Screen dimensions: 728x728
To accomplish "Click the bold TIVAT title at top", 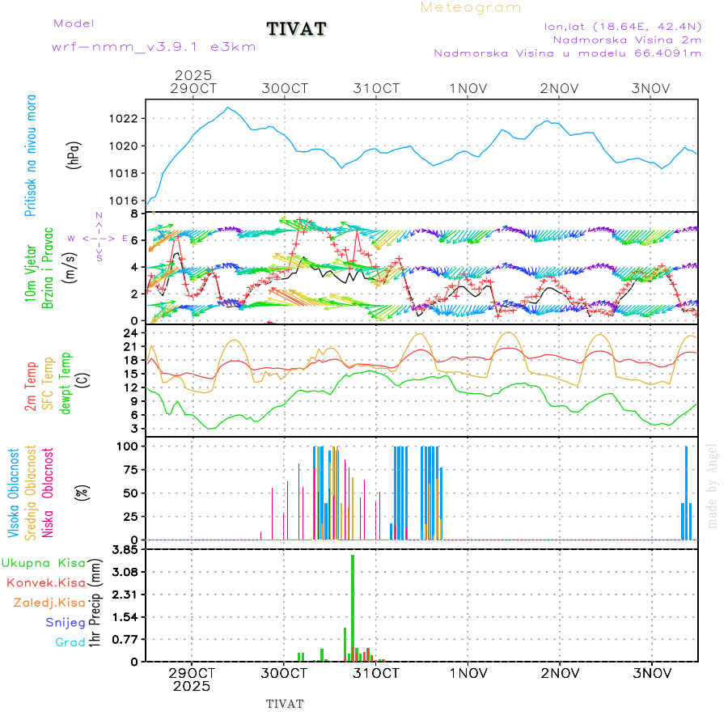I will click(x=297, y=30).
